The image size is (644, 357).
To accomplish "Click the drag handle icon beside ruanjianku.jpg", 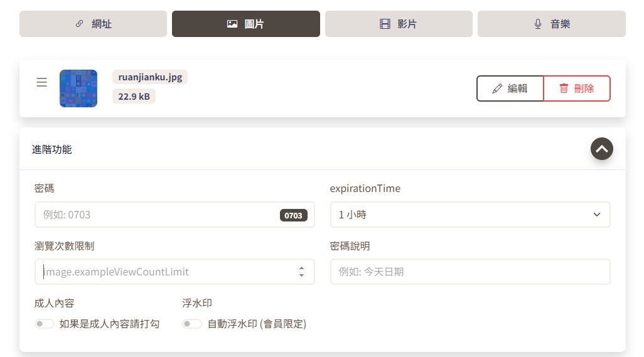I will tap(41, 82).
